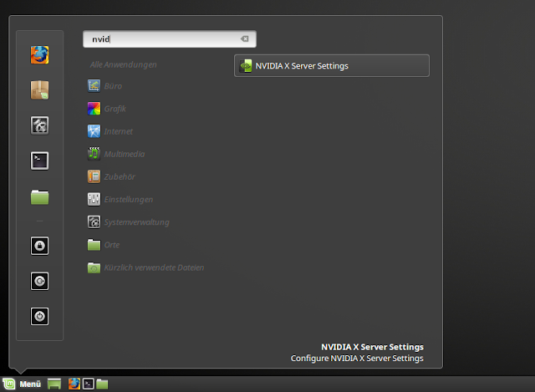535x392 pixels.
Task: Click the Systemverwaltung gear icon
Action: pyautogui.click(x=94, y=222)
